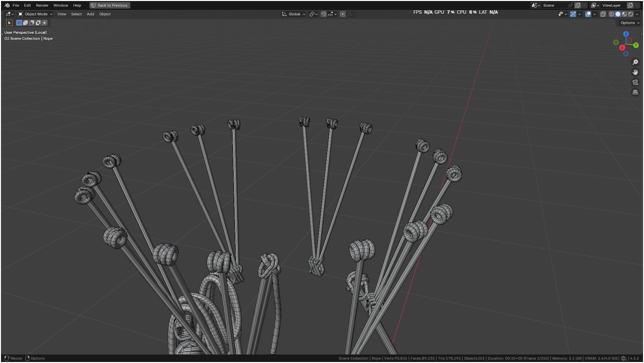Open the viewport Object menu
Screen dimensions: 644x363
pyautogui.click(x=105, y=14)
